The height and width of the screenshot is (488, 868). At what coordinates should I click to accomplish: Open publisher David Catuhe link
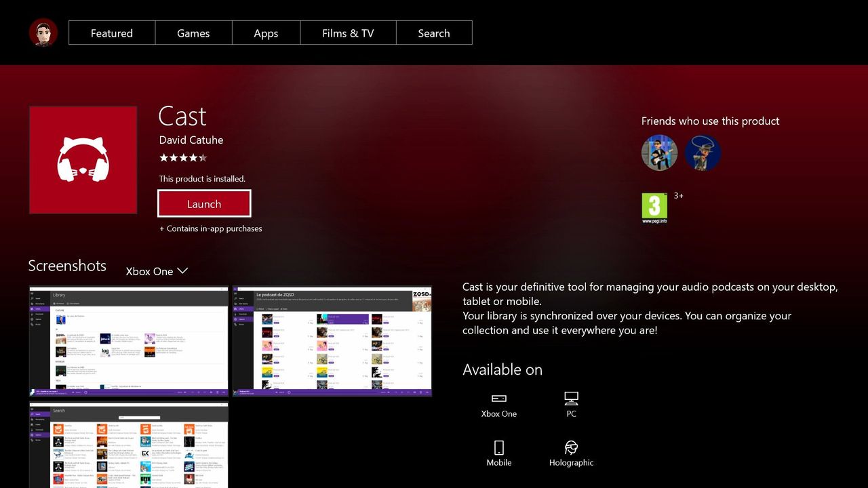(x=191, y=140)
